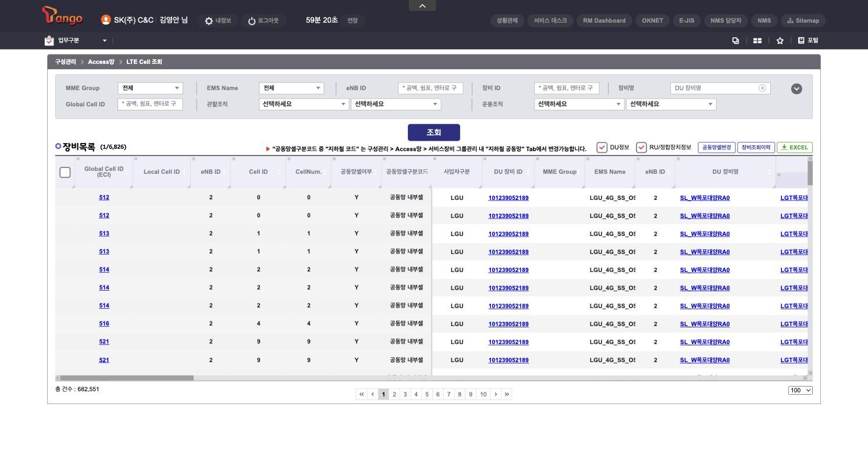Viewport: 868px width, 472px height.
Task: Click the 연장 session extend button
Action: (x=353, y=21)
